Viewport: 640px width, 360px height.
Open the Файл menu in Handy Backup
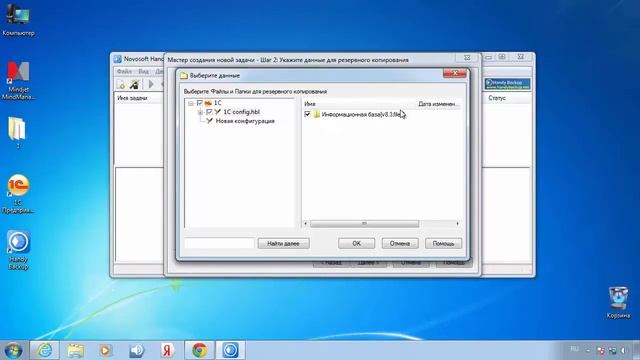[124, 71]
